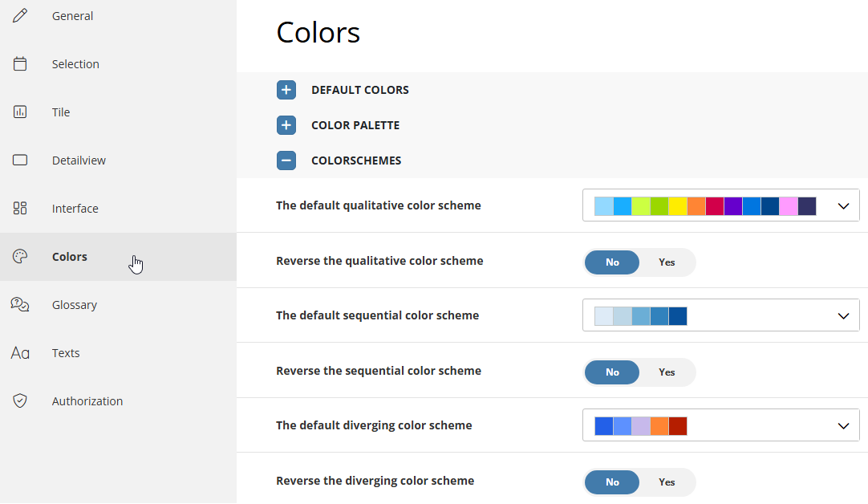
Task: Set reverse qualitative color scheme to Yes
Action: (x=667, y=262)
